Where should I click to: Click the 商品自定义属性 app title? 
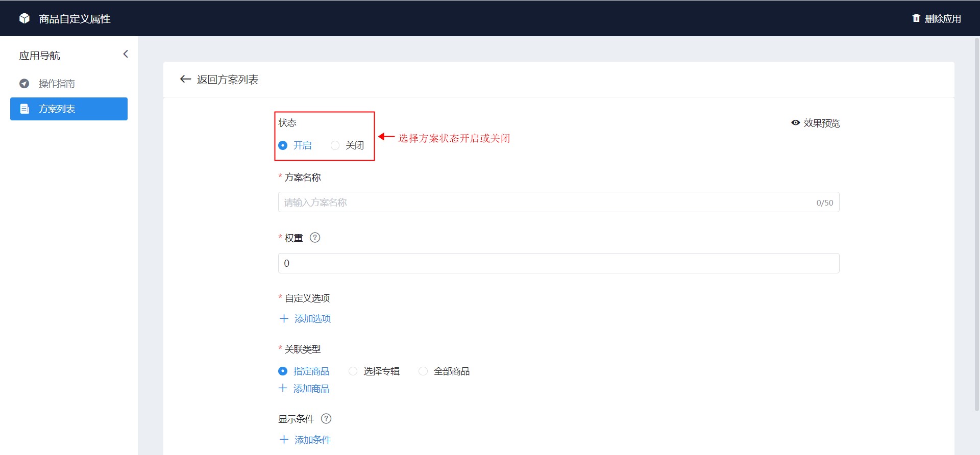(75, 19)
